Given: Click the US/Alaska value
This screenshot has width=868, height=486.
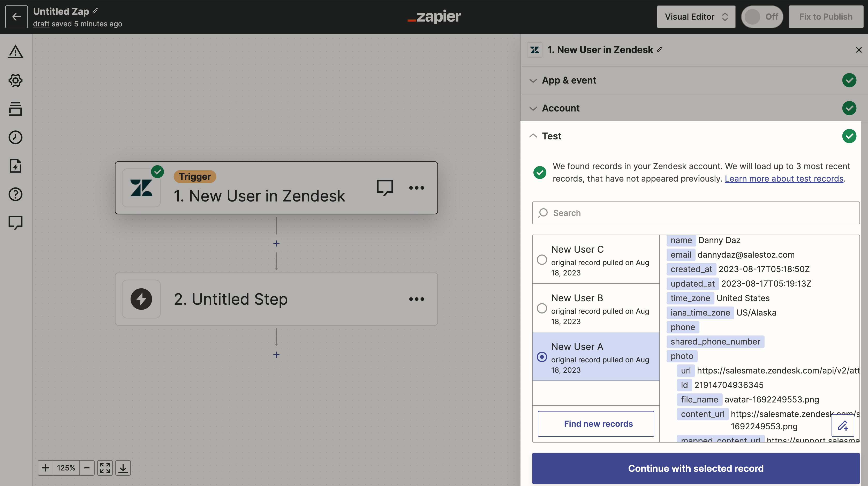Looking at the screenshot, I should 756,312.
